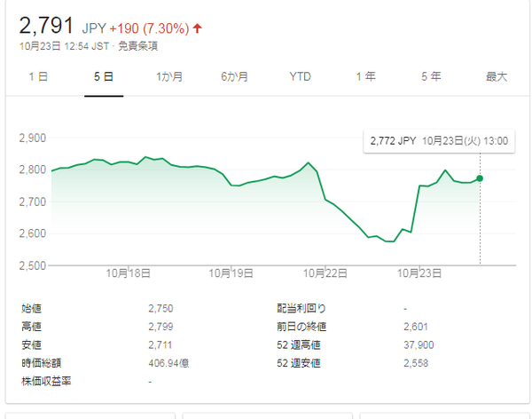This screenshot has width=532, height=419.
Task: Click the 高値 value 2,799
Action: pyautogui.click(x=160, y=327)
